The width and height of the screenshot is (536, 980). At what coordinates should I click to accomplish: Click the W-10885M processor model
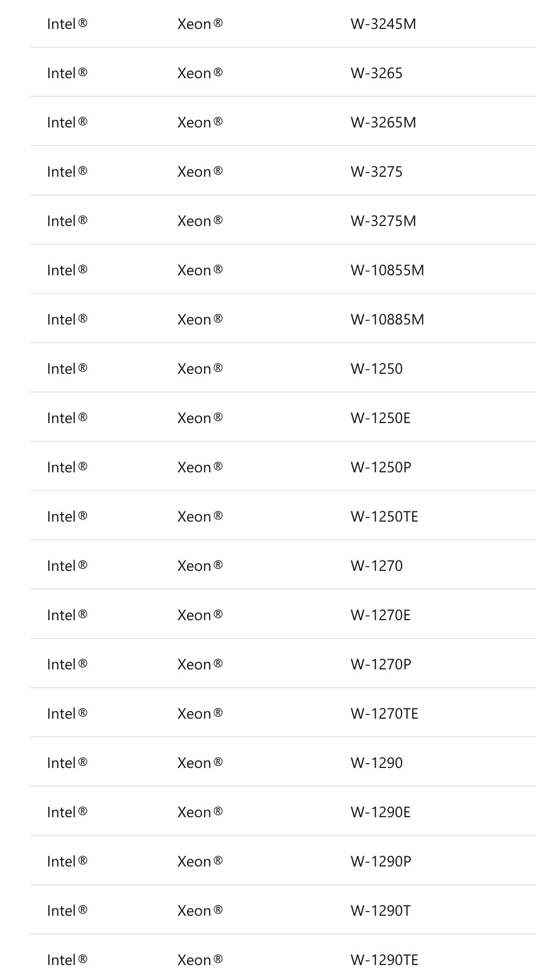[x=387, y=320]
